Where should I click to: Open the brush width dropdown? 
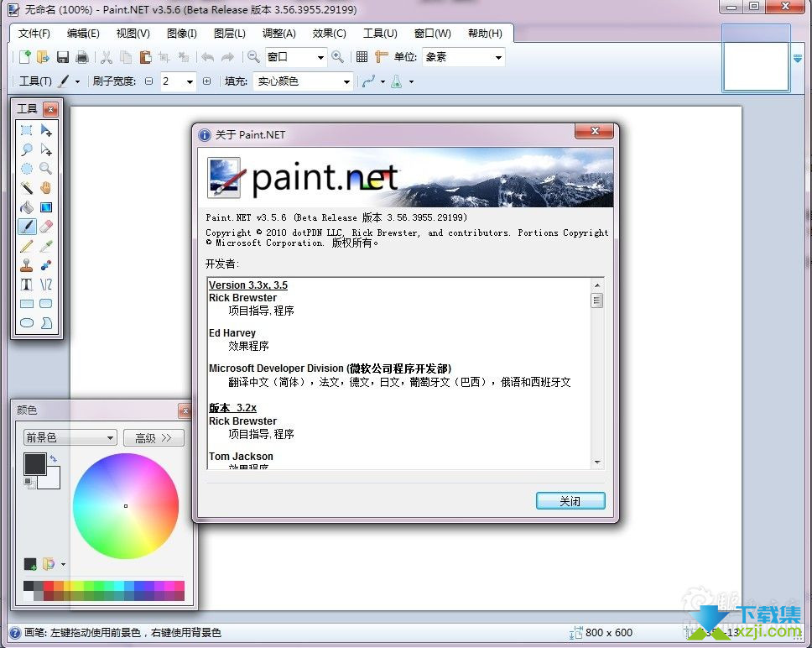(190, 82)
